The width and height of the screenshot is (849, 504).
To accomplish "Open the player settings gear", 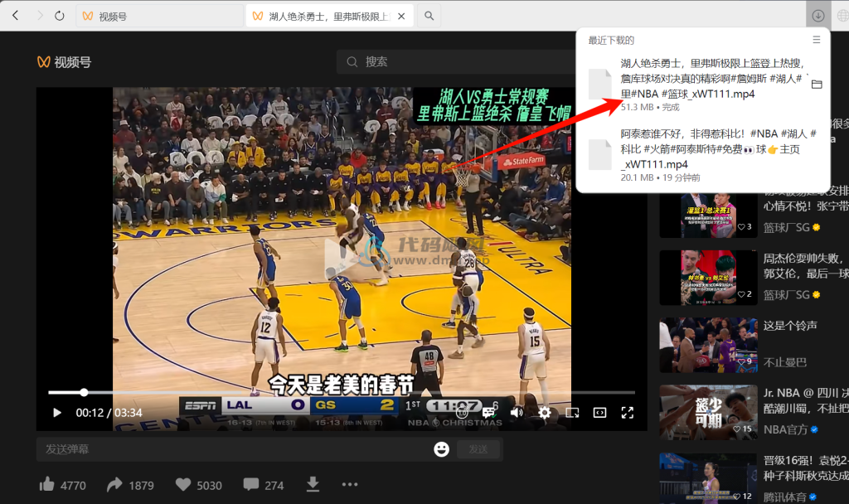I will pyautogui.click(x=545, y=413).
